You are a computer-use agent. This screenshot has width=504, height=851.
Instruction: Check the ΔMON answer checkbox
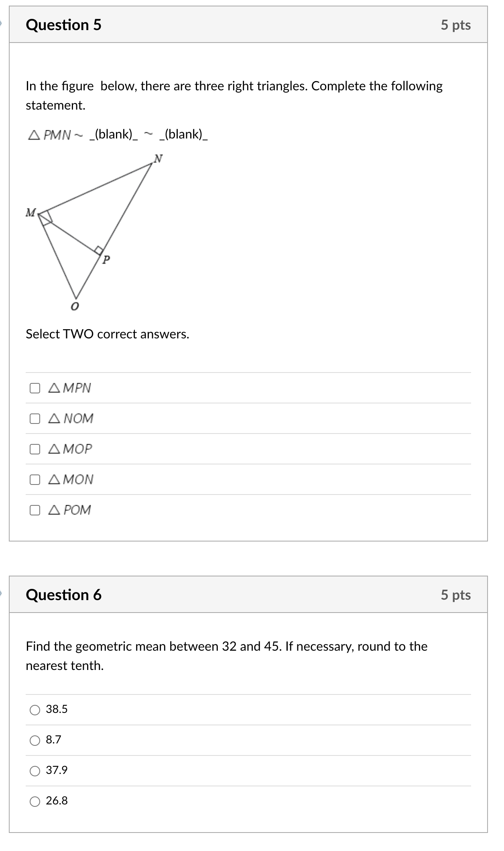(35, 480)
